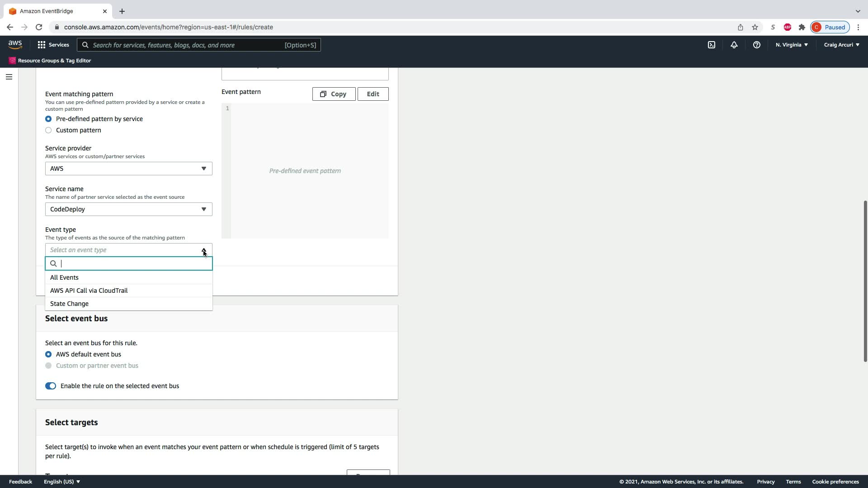This screenshot has width=868, height=488.
Task: Open the help question mark icon
Action: coord(756,45)
